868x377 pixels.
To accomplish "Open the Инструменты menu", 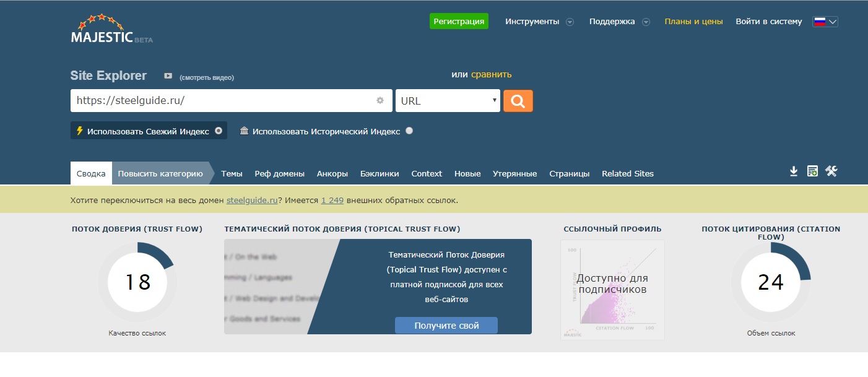I will [532, 22].
